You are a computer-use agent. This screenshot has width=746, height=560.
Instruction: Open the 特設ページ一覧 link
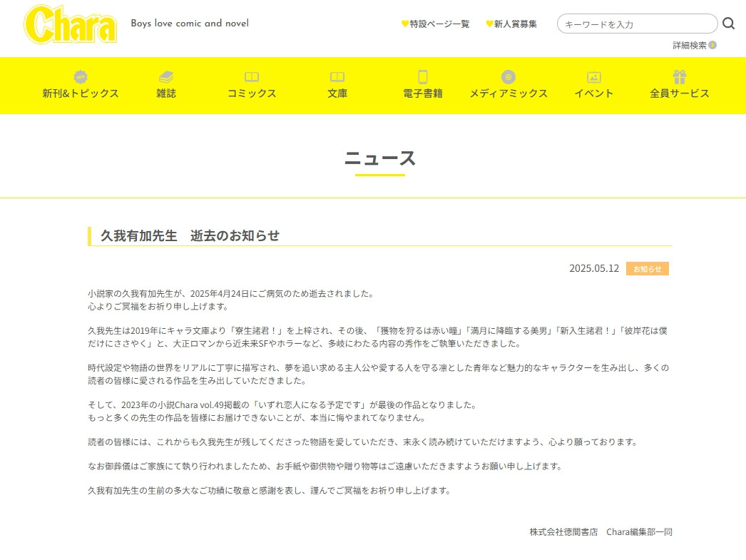click(436, 24)
